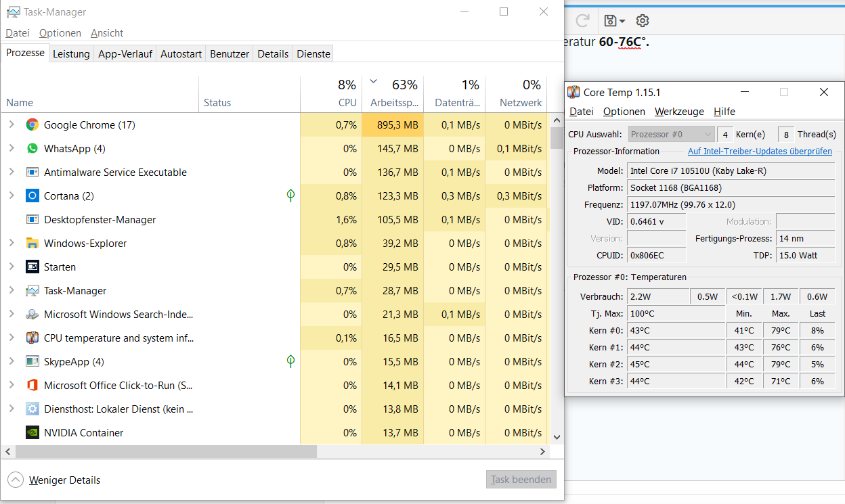Click the Windows-Explorer folder icon
Screen dimensions: 845x504
[32, 244]
